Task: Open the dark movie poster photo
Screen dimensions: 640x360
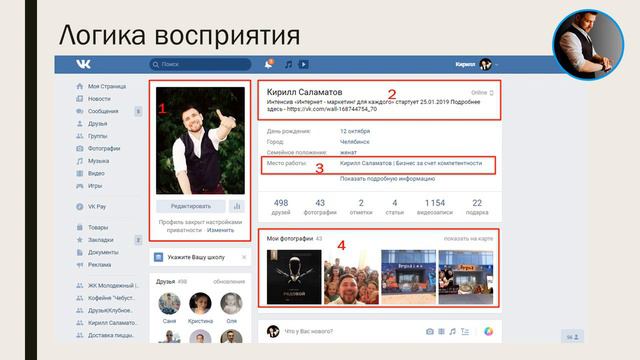Action: pyautogui.click(x=294, y=277)
